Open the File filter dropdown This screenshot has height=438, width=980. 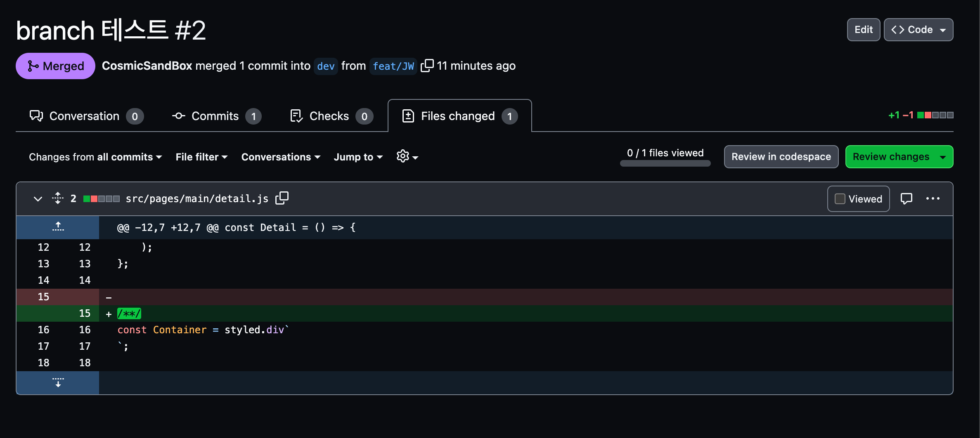[x=201, y=157]
